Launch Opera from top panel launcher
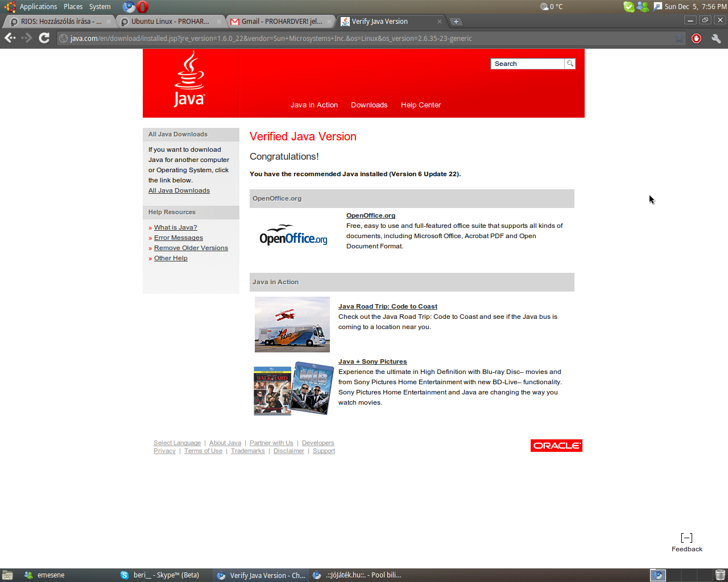This screenshot has height=582, width=728. pyautogui.click(x=142, y=7)
